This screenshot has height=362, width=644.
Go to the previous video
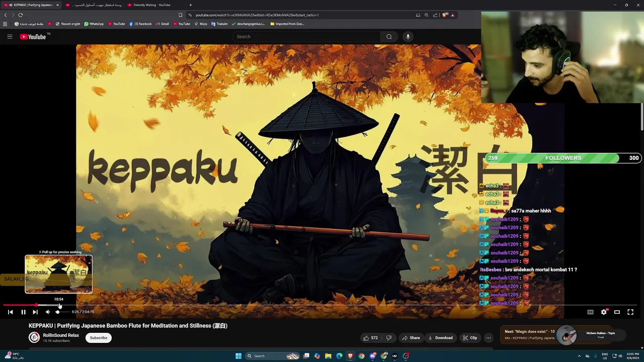pos(10,312)
